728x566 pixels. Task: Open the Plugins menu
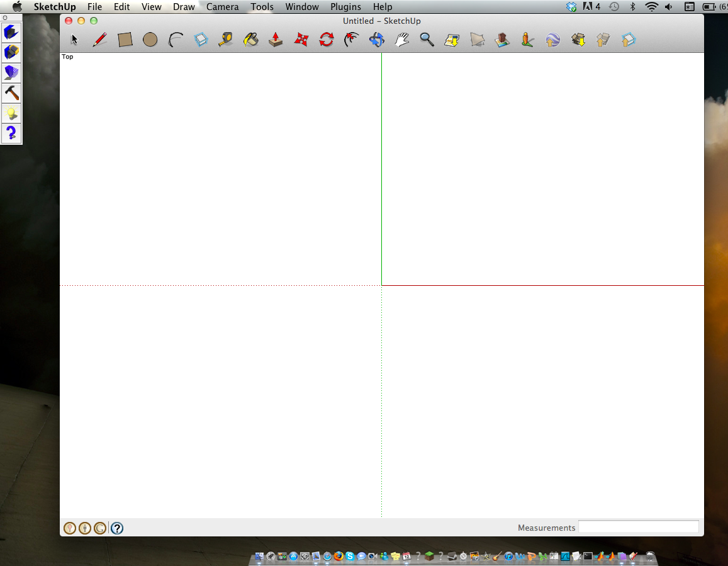pyautogui.click(x=346, y=7)
